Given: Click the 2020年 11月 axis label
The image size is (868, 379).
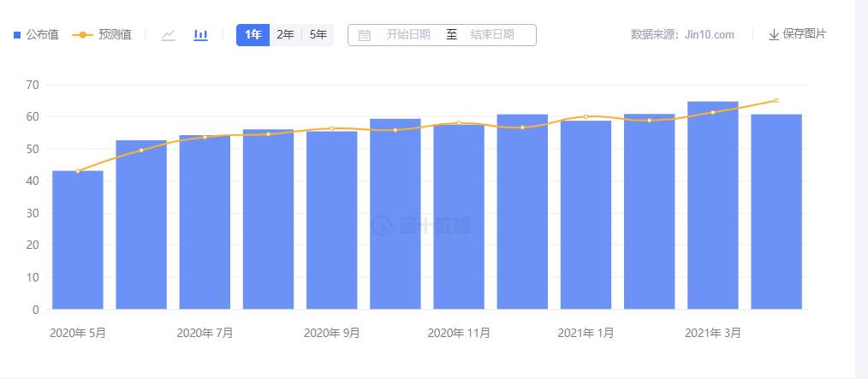Looking at the screenshot, I should (459, 333).
